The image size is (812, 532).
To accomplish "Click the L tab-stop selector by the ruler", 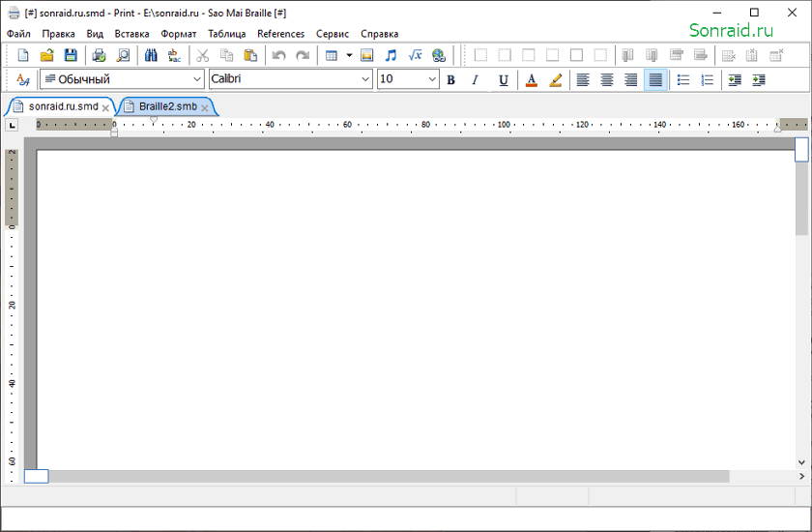I will pos(12,125).
